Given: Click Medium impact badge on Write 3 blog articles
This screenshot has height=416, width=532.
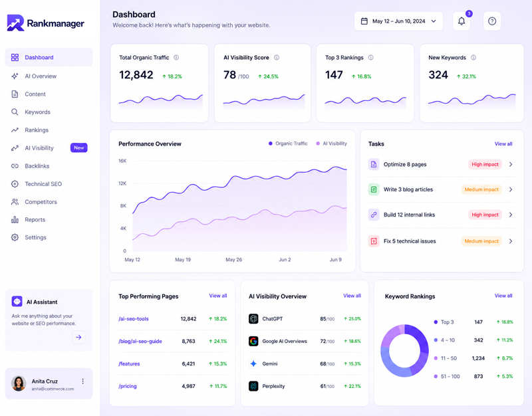Looking at the screenshot, I should [481, 189].
